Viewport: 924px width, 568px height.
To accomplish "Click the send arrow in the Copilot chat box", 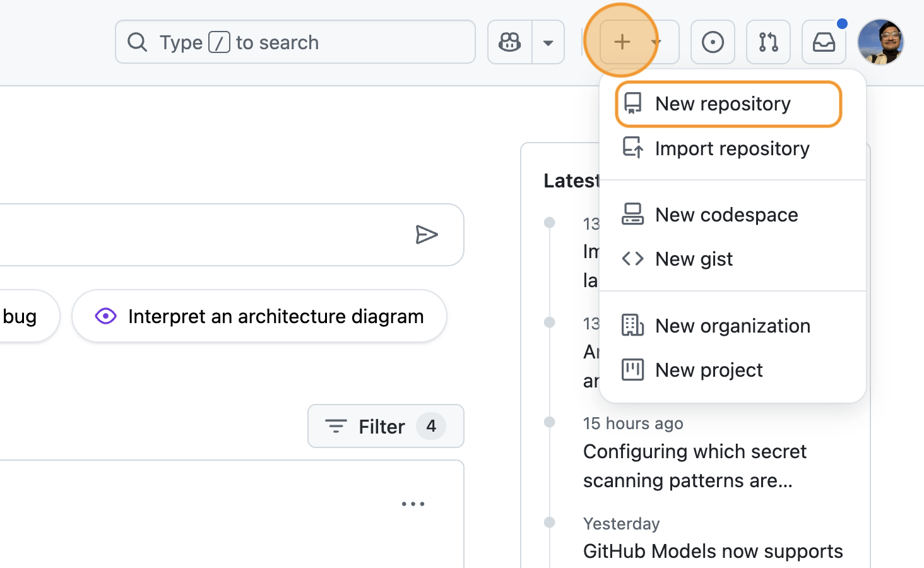I will pos(427,234).
